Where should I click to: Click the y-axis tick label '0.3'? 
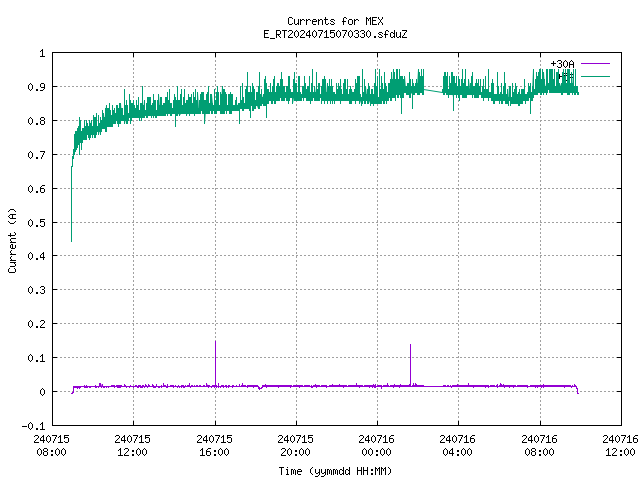pos(36,290)
